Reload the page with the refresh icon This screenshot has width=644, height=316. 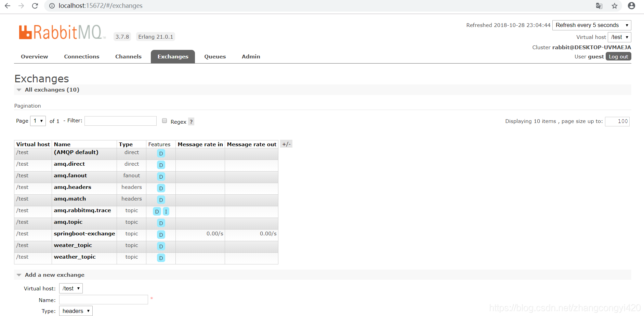tap(35, 6)
